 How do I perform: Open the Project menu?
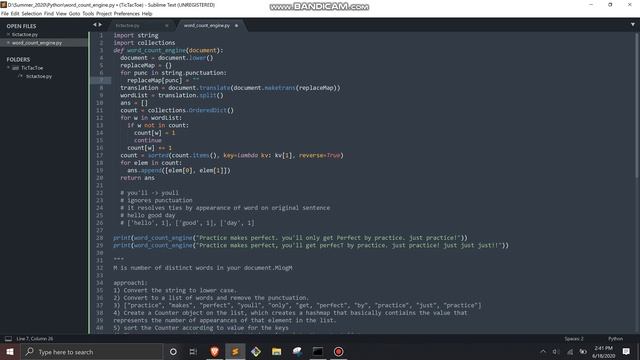point(104,13)
